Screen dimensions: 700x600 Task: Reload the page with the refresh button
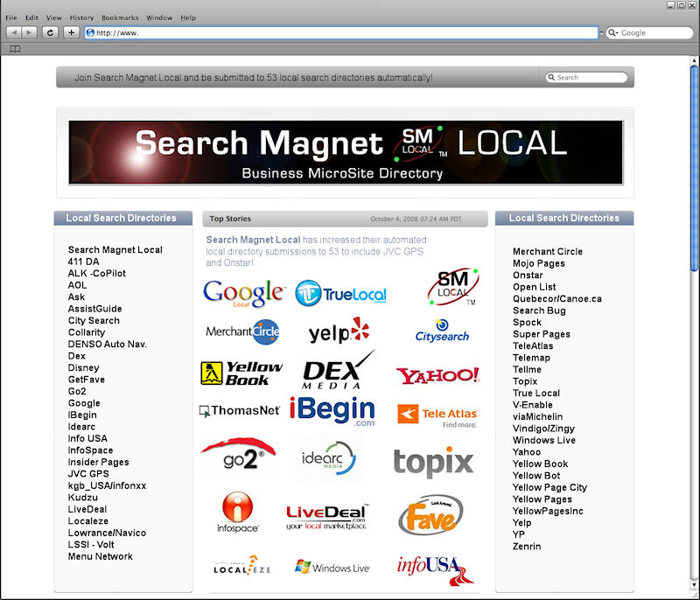(50, 32)
